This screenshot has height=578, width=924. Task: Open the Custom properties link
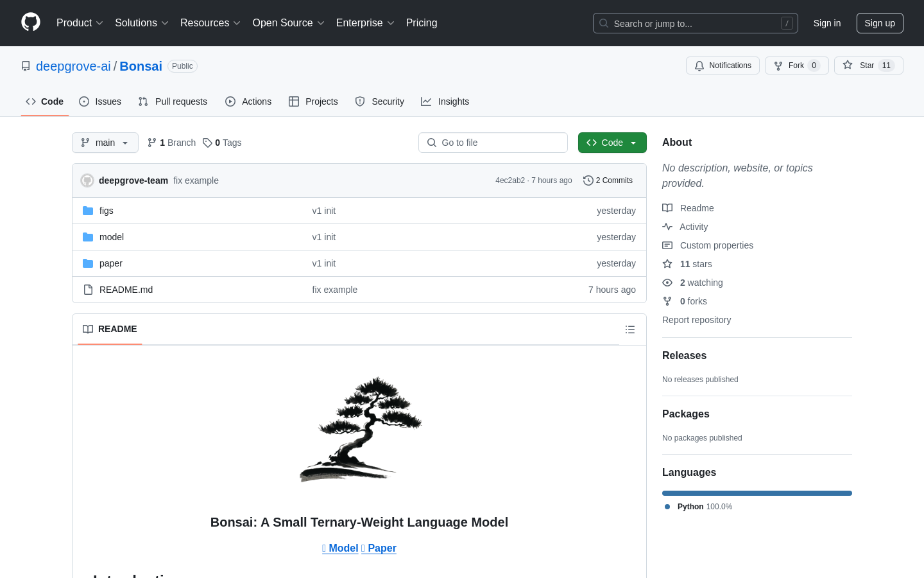[708, 245]
